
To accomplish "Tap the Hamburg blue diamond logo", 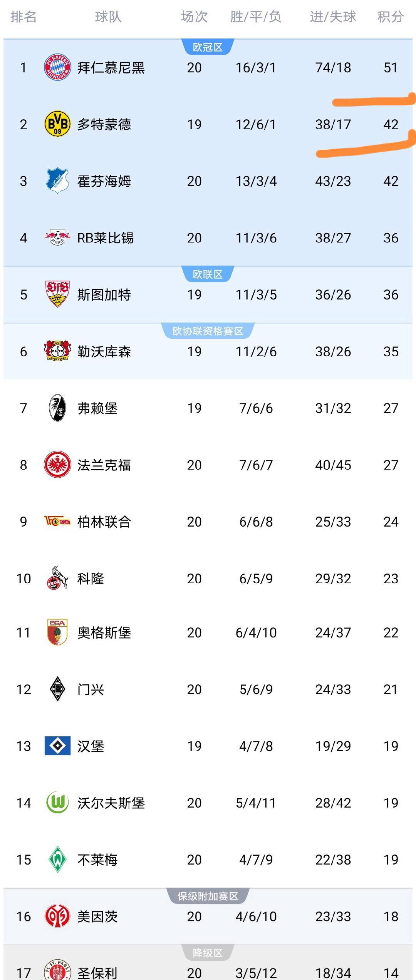I will [57, 746].
